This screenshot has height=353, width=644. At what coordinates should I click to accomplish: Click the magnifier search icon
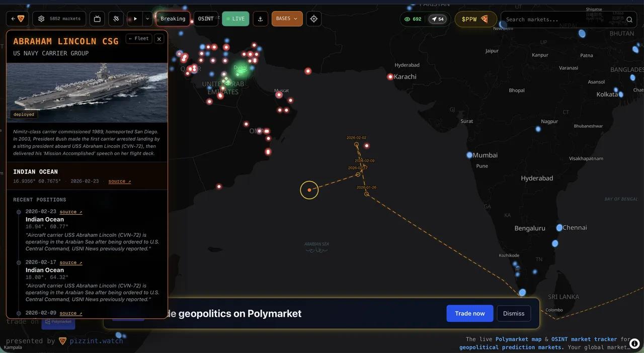629,20
